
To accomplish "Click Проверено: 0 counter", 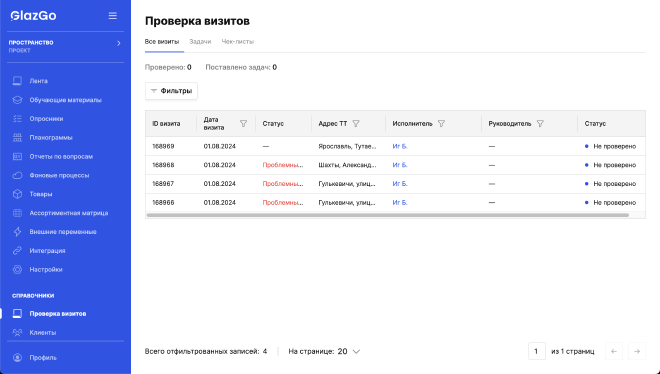I will click(168, 67).
